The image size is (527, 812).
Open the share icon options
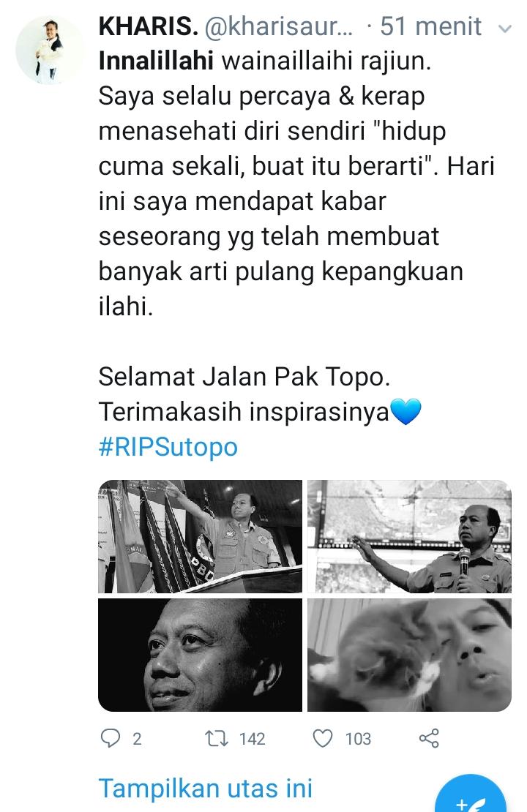[x=428, y=738]
